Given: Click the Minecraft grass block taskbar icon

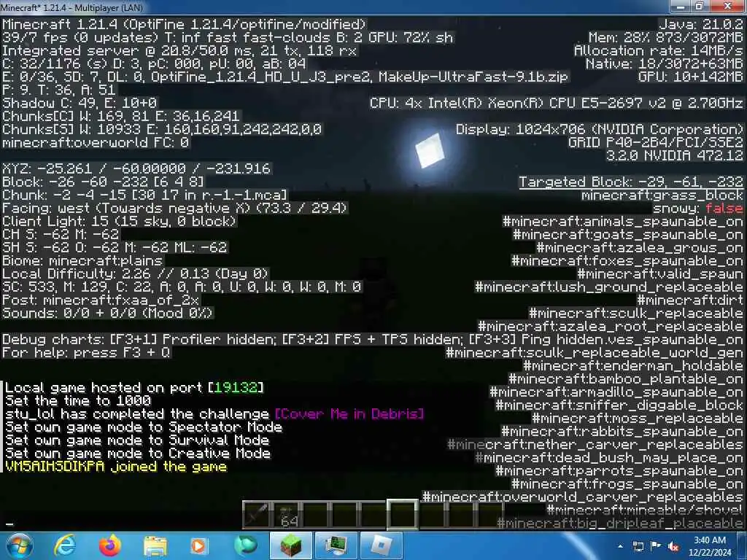Looking at the screenshot, I should point(291,545).
